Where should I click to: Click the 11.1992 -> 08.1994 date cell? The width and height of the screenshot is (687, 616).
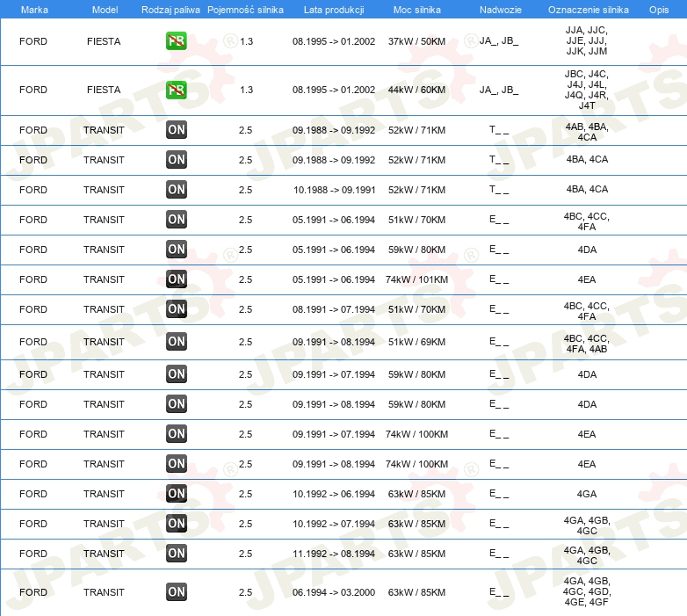pyautogui.click(x=334, y=554)
